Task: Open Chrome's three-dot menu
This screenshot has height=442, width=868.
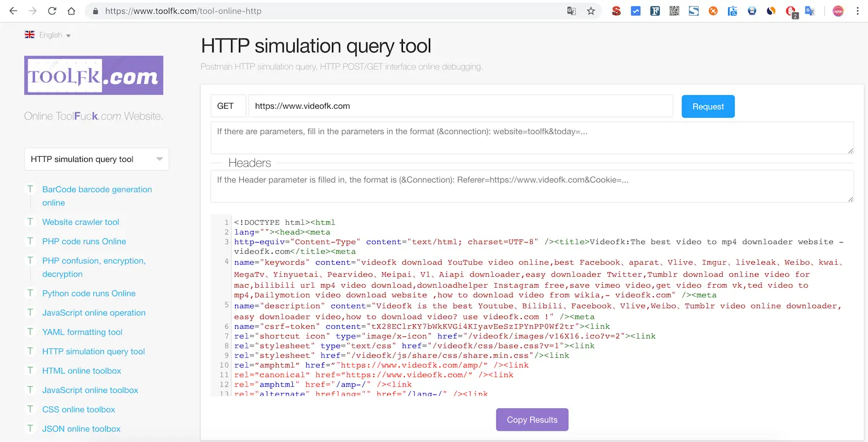Action: pos(858,10)
